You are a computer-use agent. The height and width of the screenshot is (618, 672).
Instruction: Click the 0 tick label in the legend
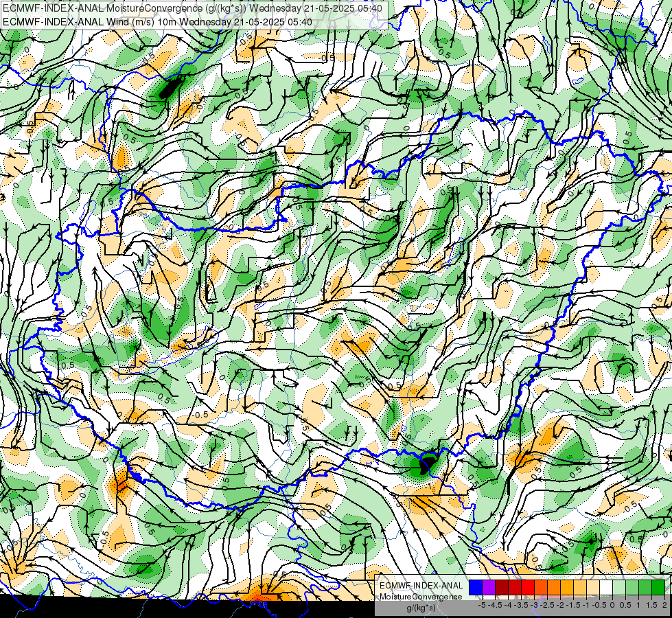612,605
